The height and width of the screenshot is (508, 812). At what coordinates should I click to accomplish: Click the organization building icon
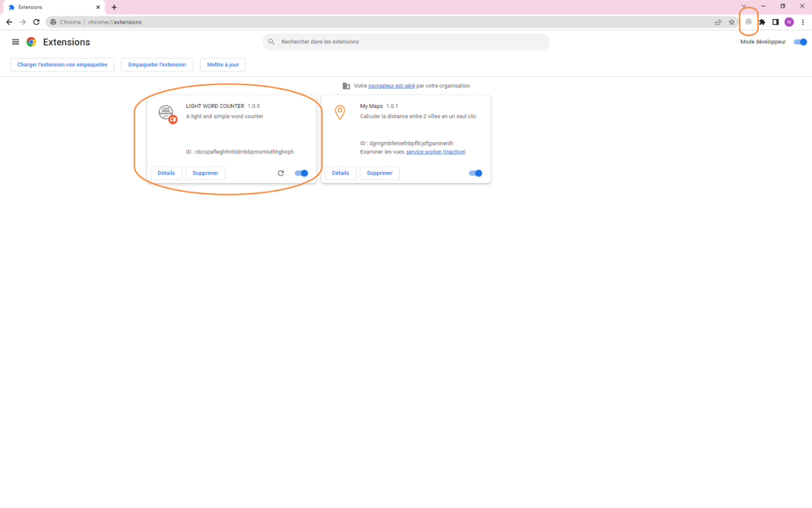click(346, 86)
